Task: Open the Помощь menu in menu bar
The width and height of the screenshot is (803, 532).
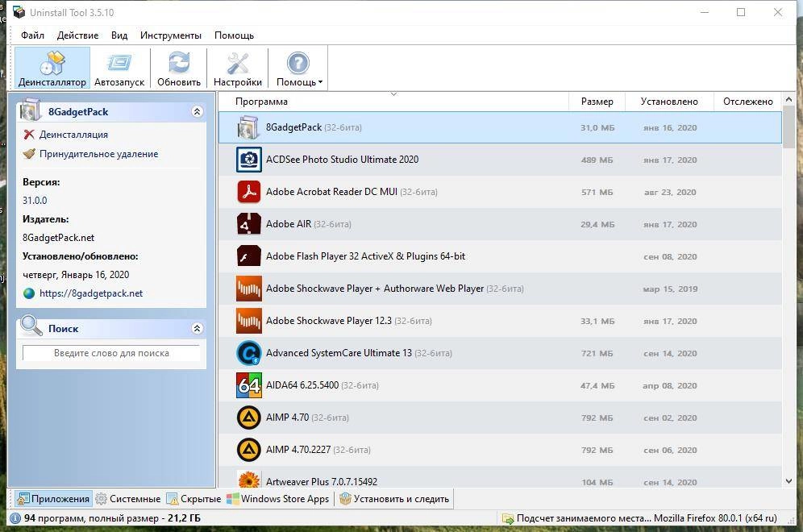Action: pyautogui.click(x=234, y=35)
